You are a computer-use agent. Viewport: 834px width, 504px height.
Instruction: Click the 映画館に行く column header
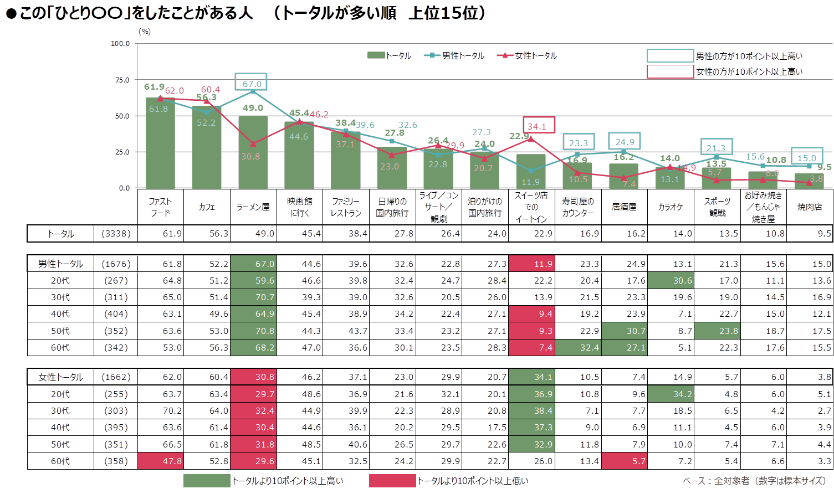pyautogui.click(x=300, y=207)
